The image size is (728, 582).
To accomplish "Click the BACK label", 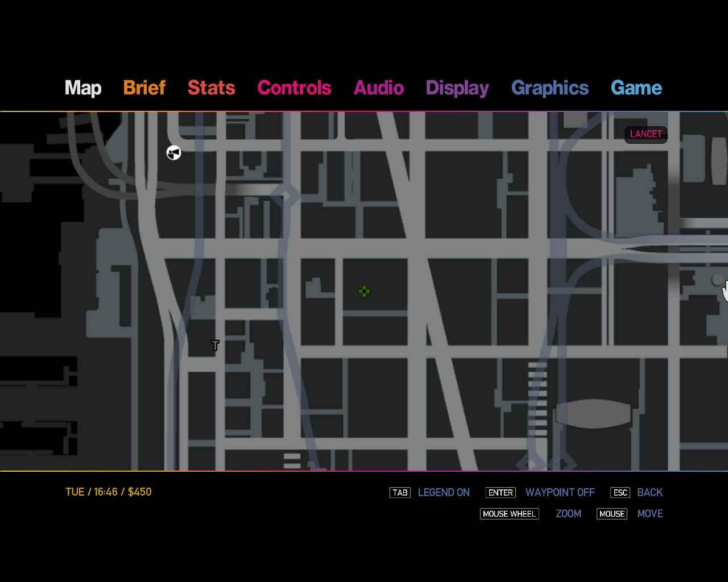I will [650, 493].
